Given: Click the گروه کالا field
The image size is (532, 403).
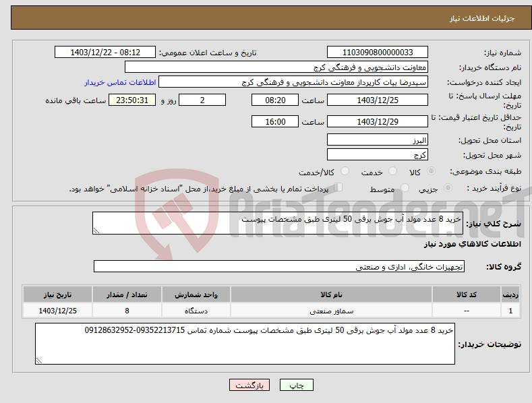Looking at the screenshot, I should (x=279, y=266).
